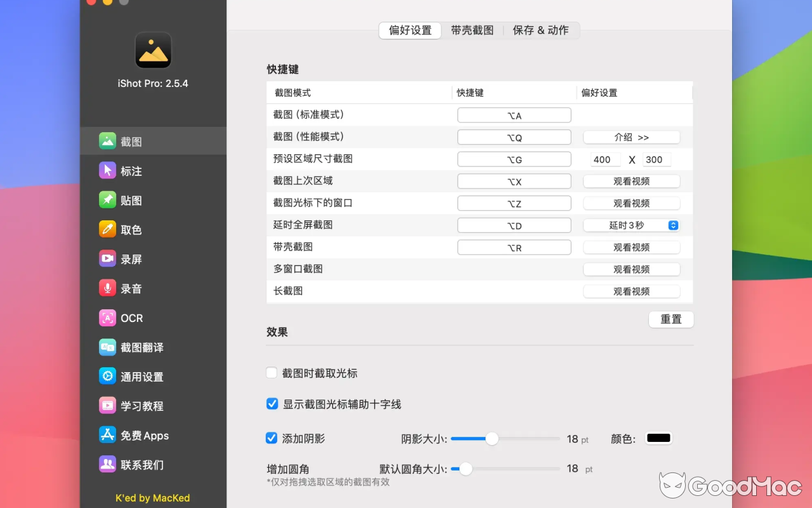Select the 标注 annotation tool in sidebar

point(131,170)
